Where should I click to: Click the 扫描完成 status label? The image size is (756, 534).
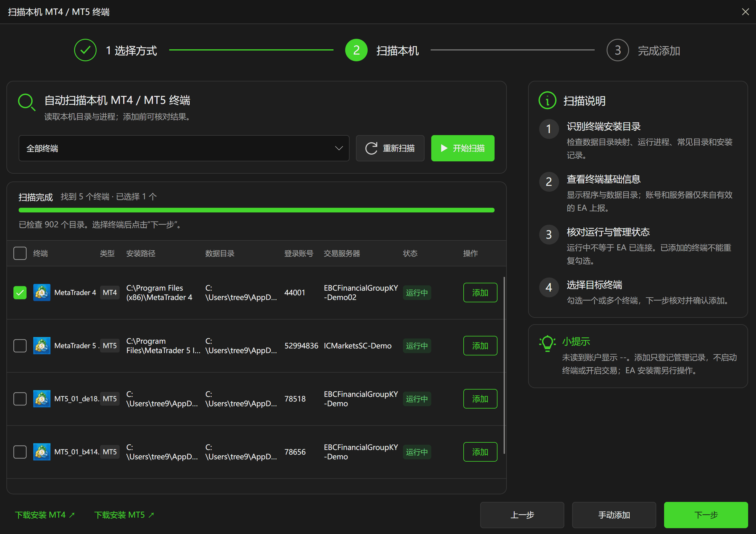coord(36,197)
